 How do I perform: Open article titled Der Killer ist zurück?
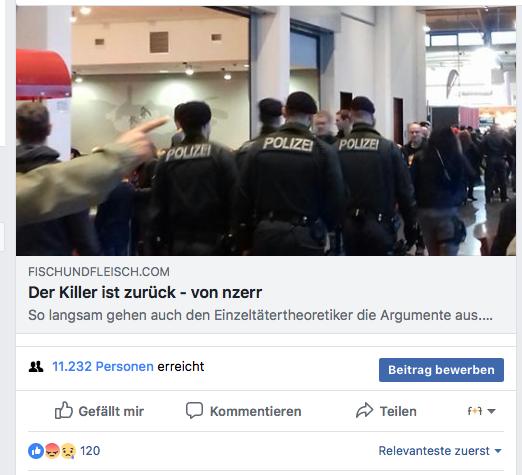[x=145, y=293]
